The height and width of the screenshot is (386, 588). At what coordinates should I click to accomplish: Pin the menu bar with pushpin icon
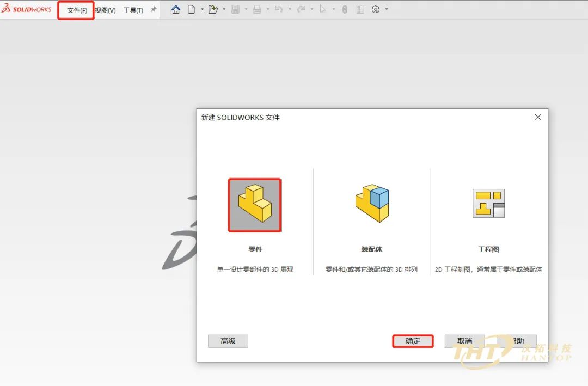[154, 9]
